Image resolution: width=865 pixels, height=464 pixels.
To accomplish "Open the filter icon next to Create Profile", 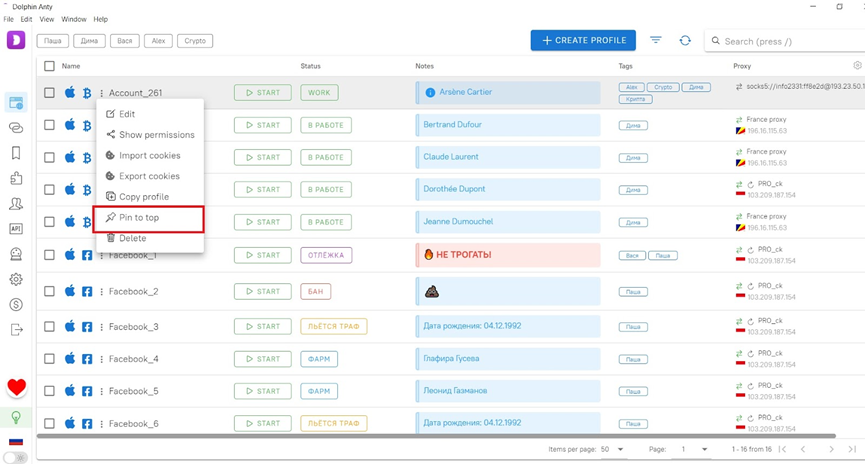I will (655, 40).
